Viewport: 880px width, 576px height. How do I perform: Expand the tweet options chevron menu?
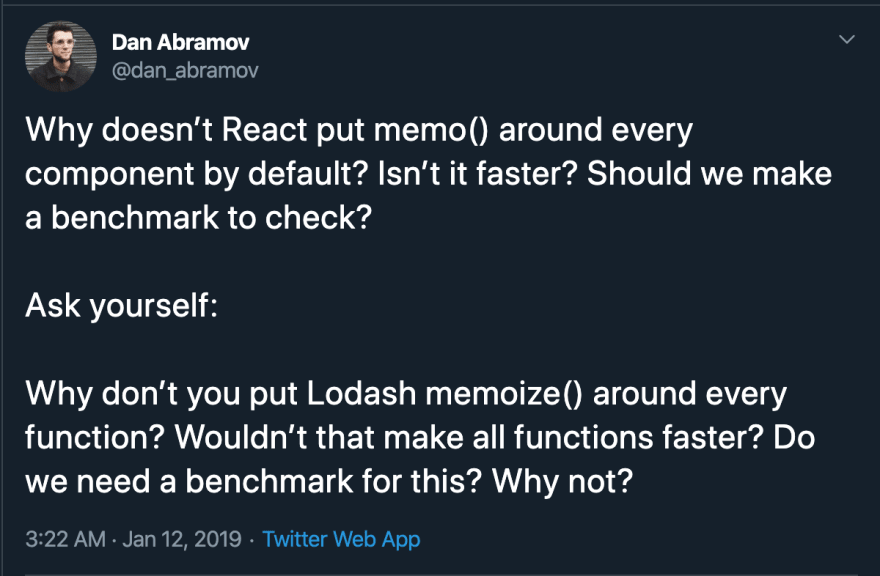click(x=846, y=39)
